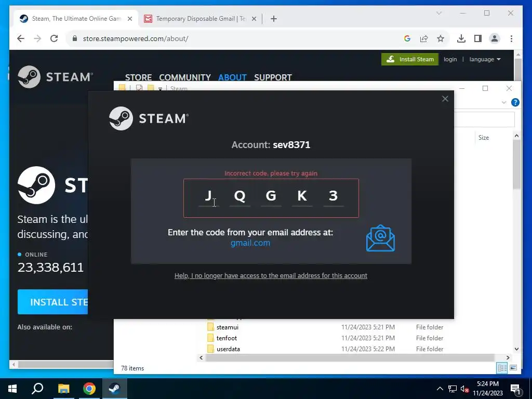Bookmark this page with star icon
532x399 pixels.
click(x=441, y=38)
